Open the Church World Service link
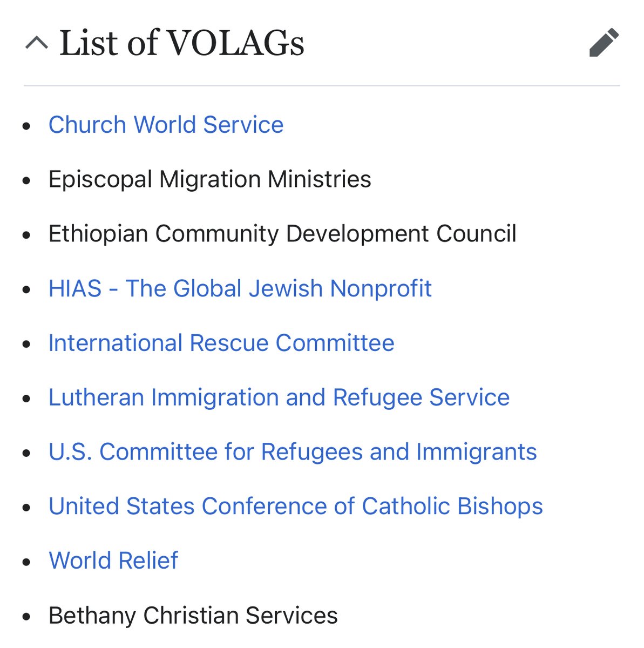The height and width of the screenshot is (648, 644). [x=166, y=125]
